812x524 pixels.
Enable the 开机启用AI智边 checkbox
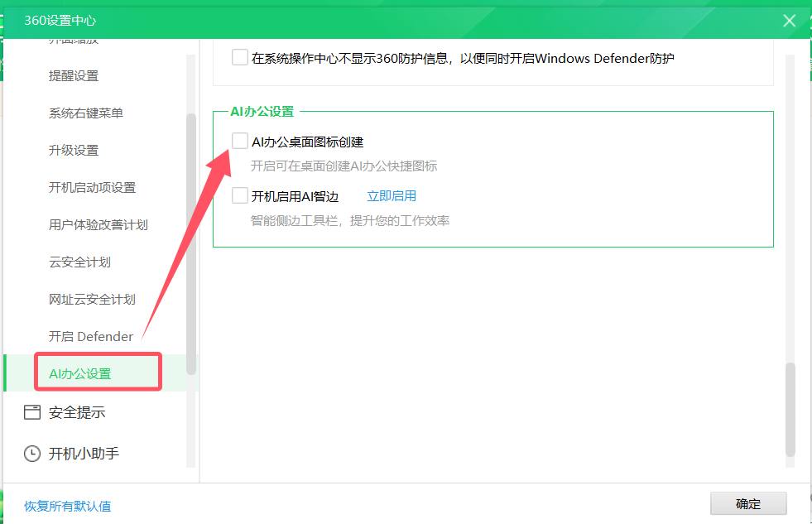pos(240,195)
